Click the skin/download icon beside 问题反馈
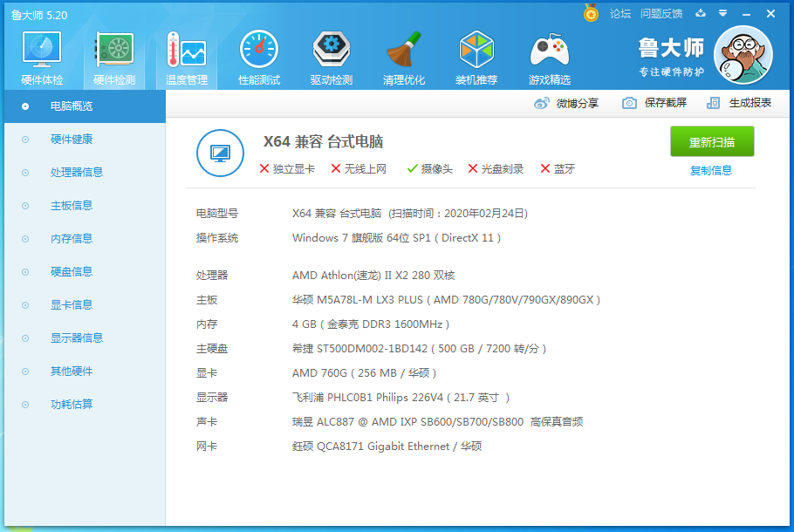 [x=701, y=13]
